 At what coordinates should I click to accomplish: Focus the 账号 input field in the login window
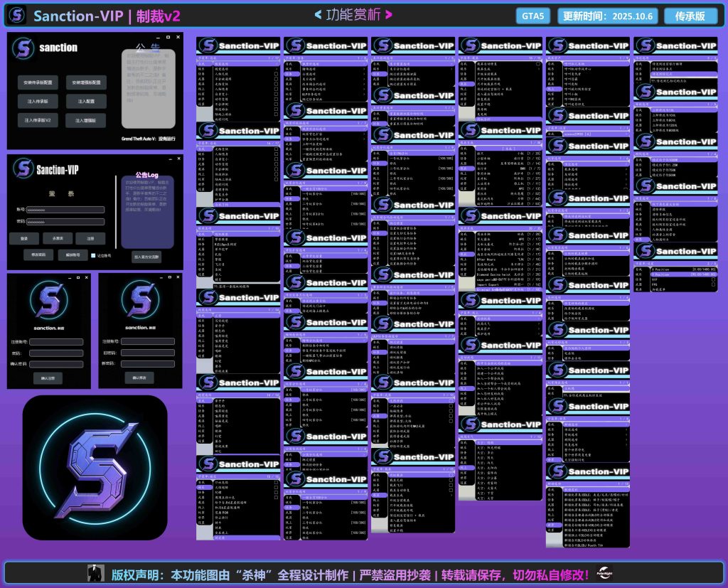click(65, 210)
